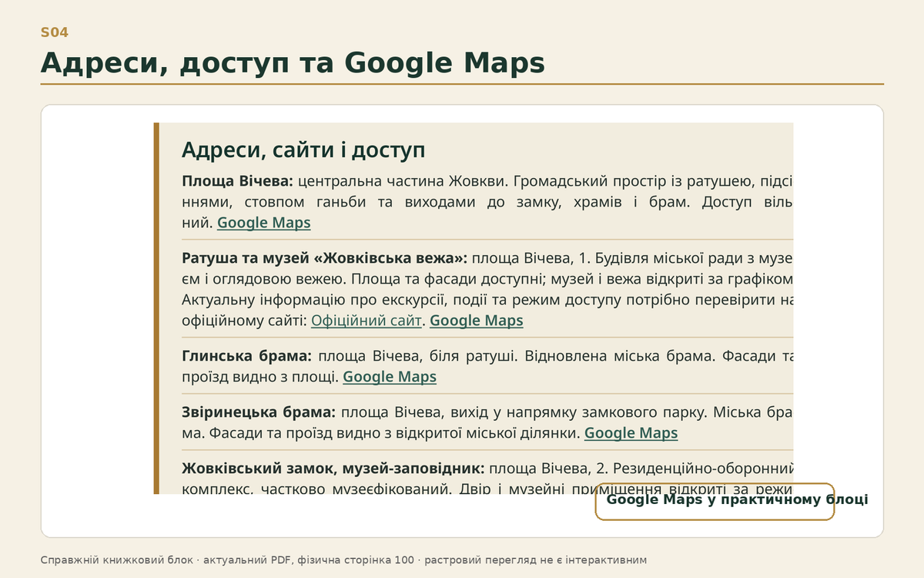Select the section label 'S04'
This screenshot has width=924, height=578.
point(55,32)
